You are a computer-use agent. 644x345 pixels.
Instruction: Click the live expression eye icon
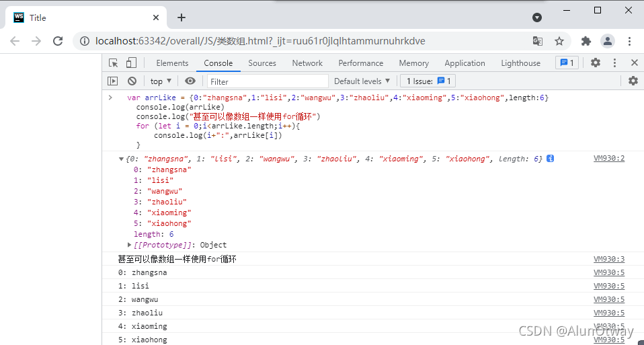point(190,81)
